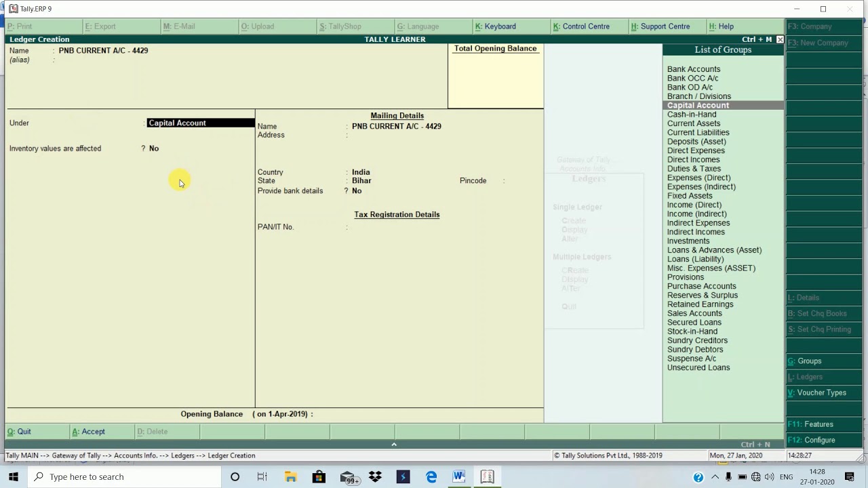Click the ENG language indicator in tray

pyautogui.click(x=787, y=477)
